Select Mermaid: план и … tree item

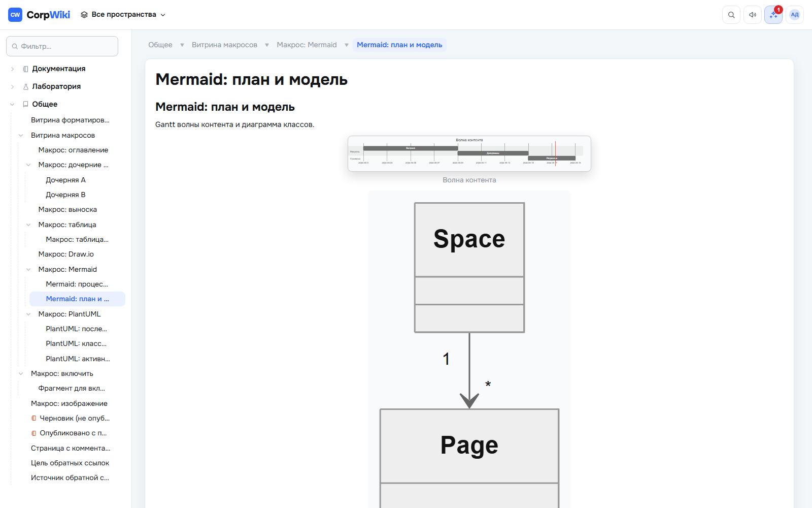tap(77, 299)
